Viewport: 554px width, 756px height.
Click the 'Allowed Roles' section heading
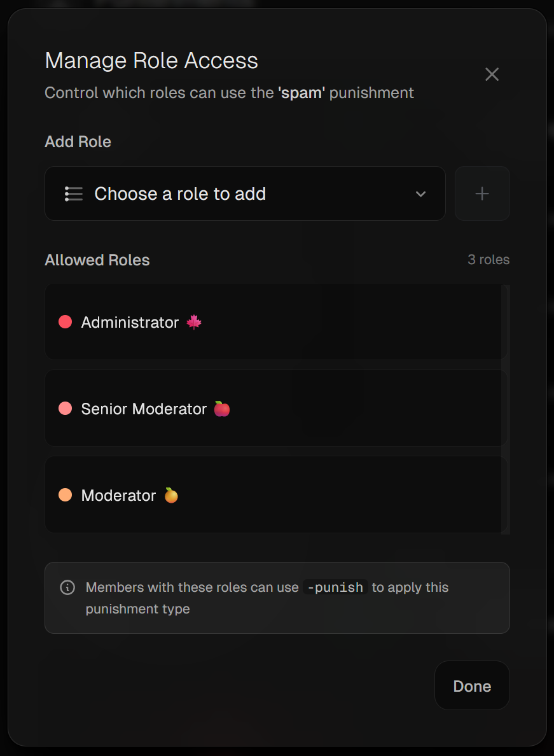(x=97, y=260)
